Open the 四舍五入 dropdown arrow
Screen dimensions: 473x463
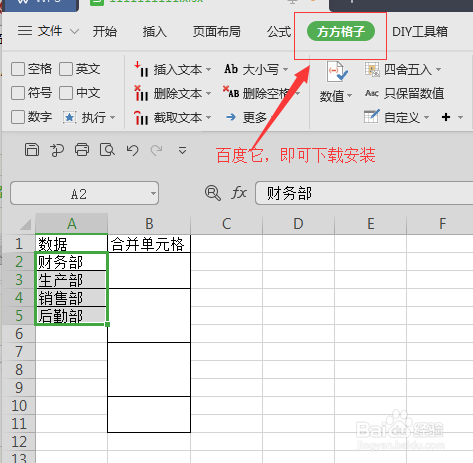point(438,69)
